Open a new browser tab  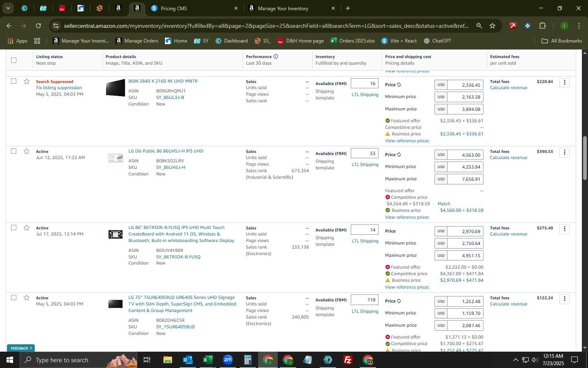[x=348, y=8]
